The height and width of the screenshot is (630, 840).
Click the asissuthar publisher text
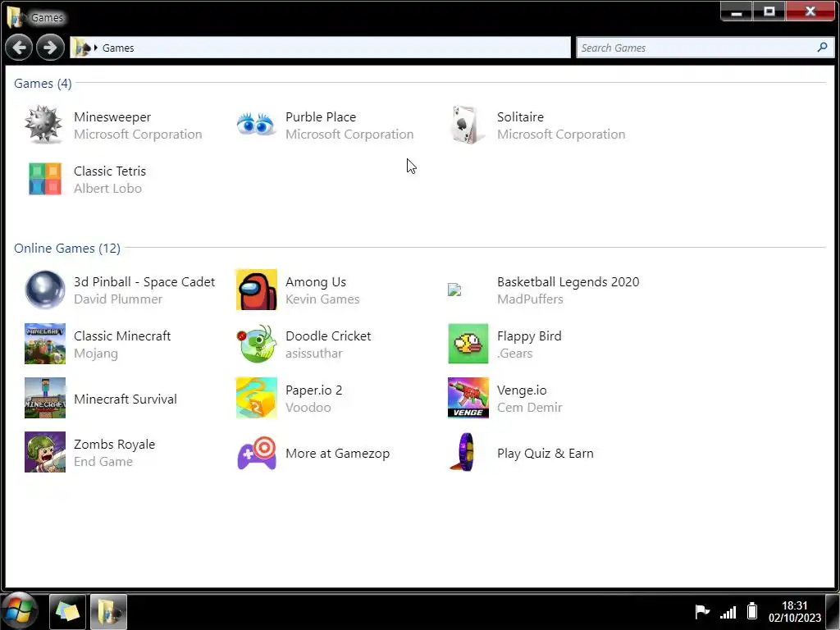pos(314,353)
